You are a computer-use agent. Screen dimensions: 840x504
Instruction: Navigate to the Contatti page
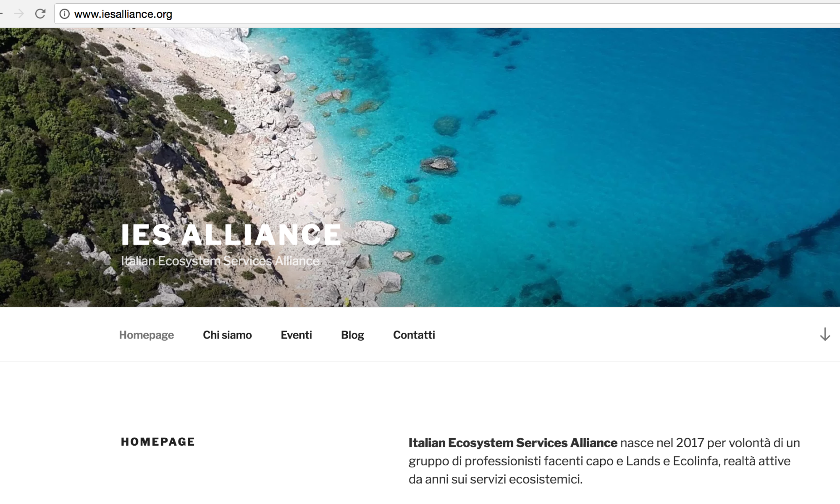pyautogui.click(x=414, y=335)
